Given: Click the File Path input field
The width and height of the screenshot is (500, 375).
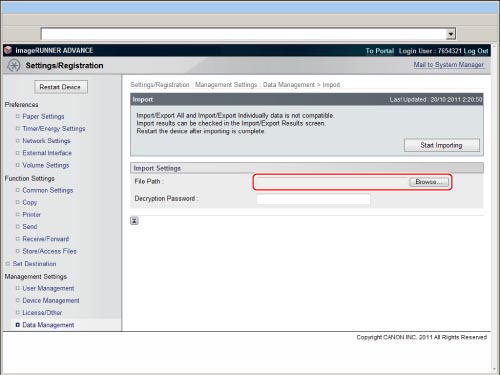Looking at the screenshot, I should click(x=332, y=182).
